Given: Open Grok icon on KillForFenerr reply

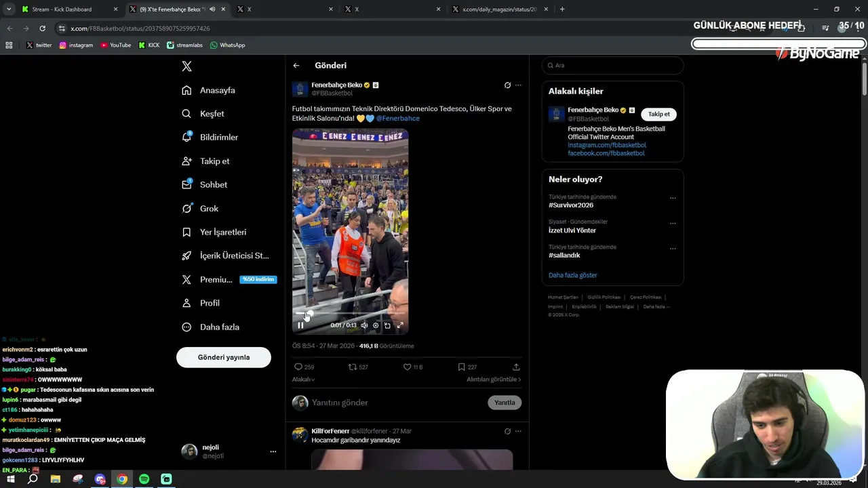Looking at the screenshot, I should 507,431.
